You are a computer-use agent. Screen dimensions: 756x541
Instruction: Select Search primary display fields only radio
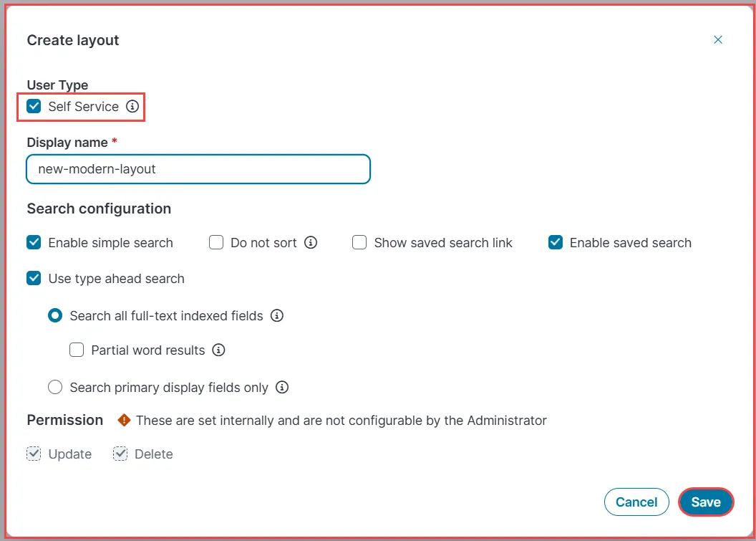(55, 387)
